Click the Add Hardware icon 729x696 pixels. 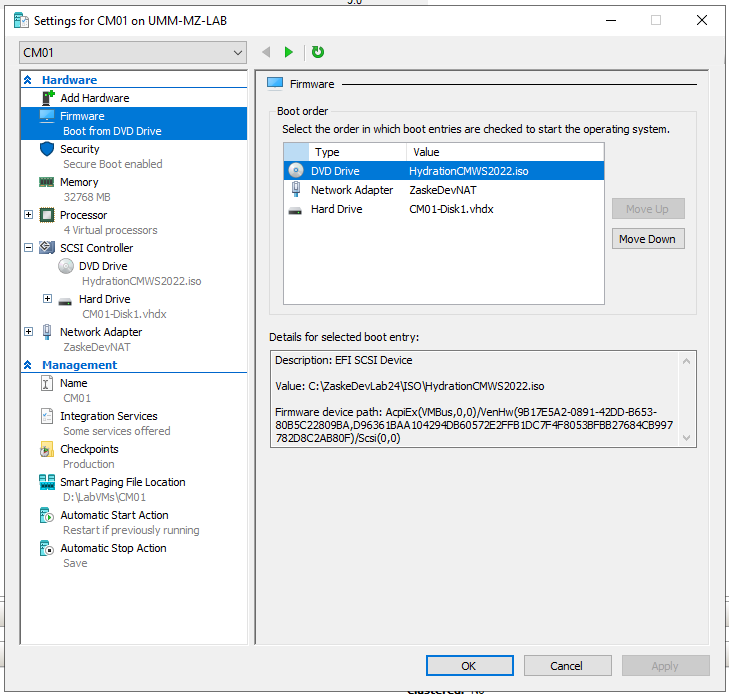click(47, 98)
